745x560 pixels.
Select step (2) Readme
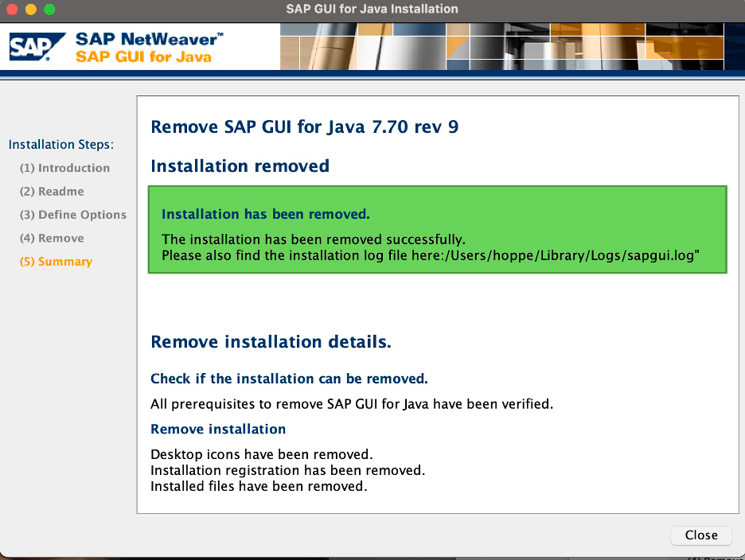pyautogui.click(x=52, y=192)
